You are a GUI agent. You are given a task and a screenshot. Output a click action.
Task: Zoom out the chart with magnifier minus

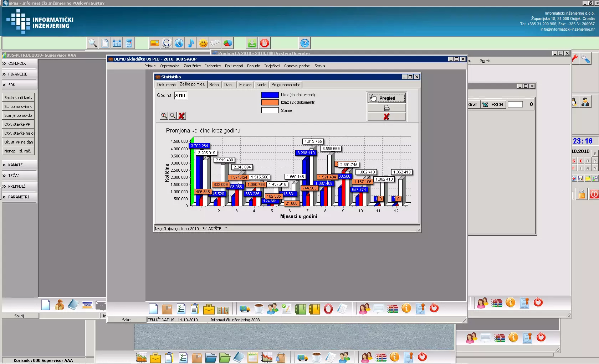(173, 116)
